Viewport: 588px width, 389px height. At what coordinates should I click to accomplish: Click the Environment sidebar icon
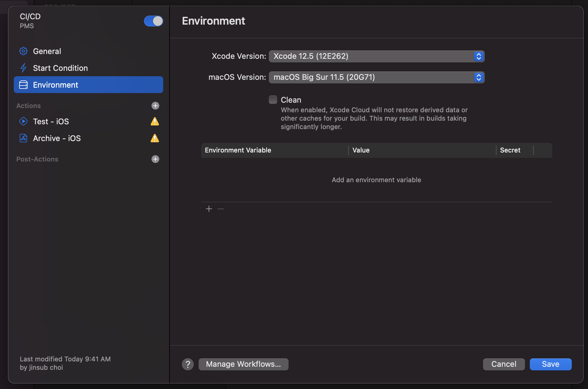(23, 85)
